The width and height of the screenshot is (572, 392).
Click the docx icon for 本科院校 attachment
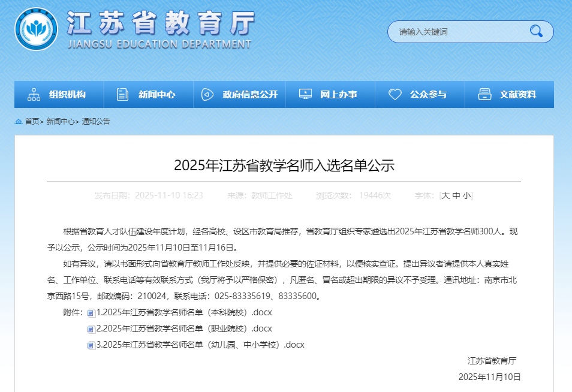click(x=91, y=313)
